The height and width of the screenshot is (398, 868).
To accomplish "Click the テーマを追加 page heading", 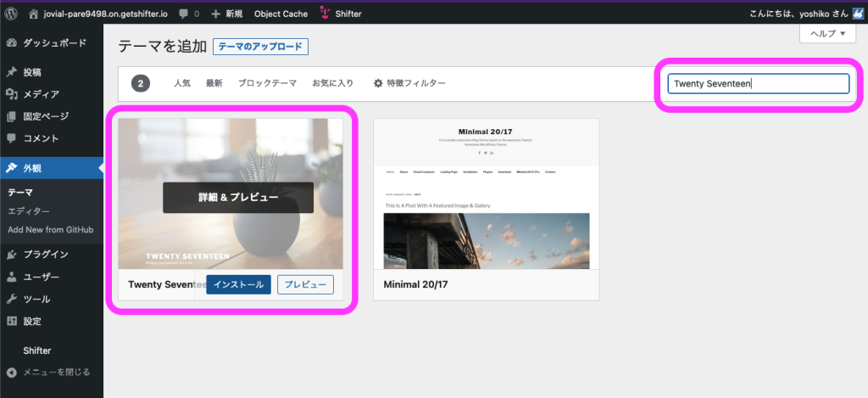I will [162, 47].
